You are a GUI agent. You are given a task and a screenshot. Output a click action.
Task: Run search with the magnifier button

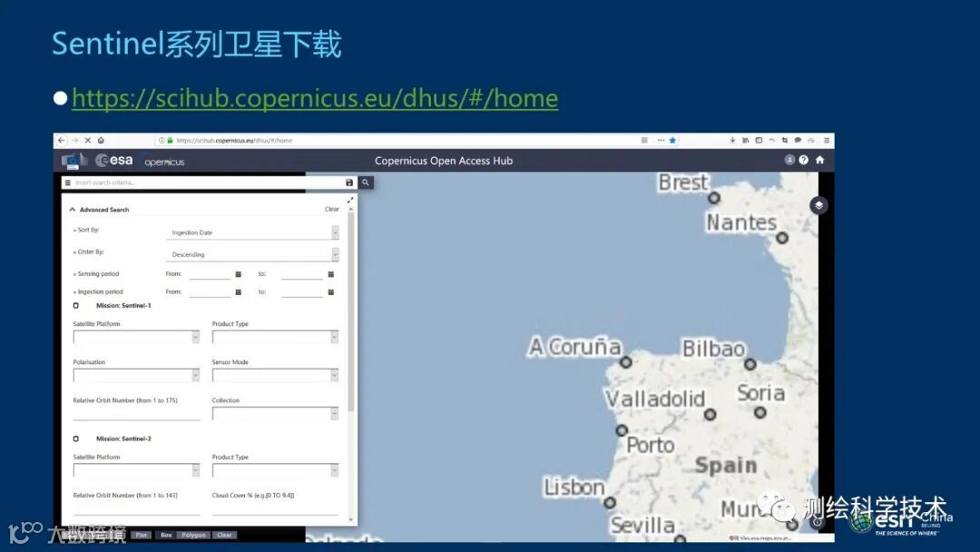[x=366, y=182]
